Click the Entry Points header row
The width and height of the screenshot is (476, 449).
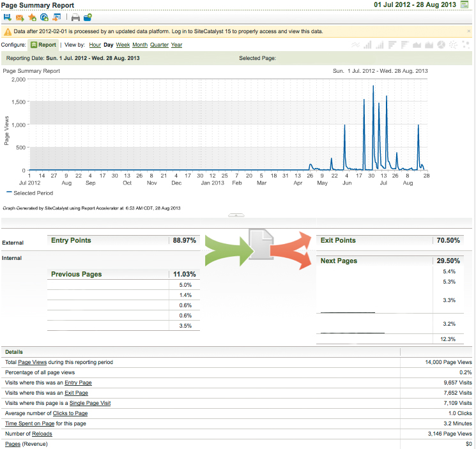[x=123, y=240]
